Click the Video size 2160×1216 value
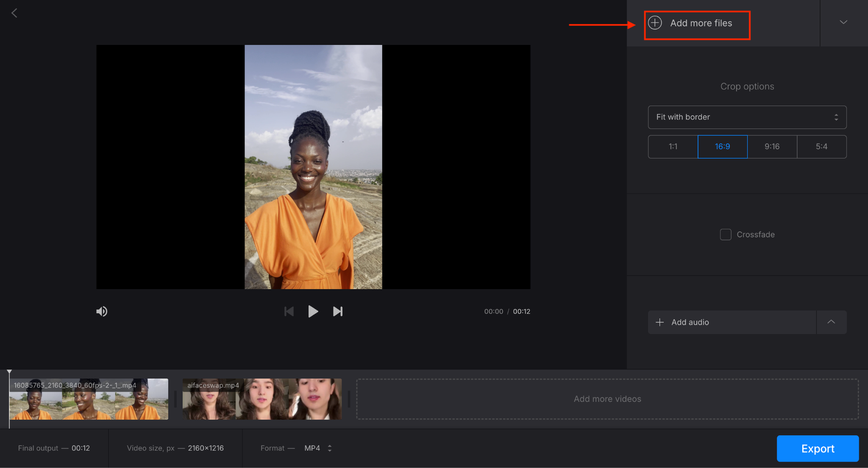Screen dimensions: 868x468 click(206, 448)
